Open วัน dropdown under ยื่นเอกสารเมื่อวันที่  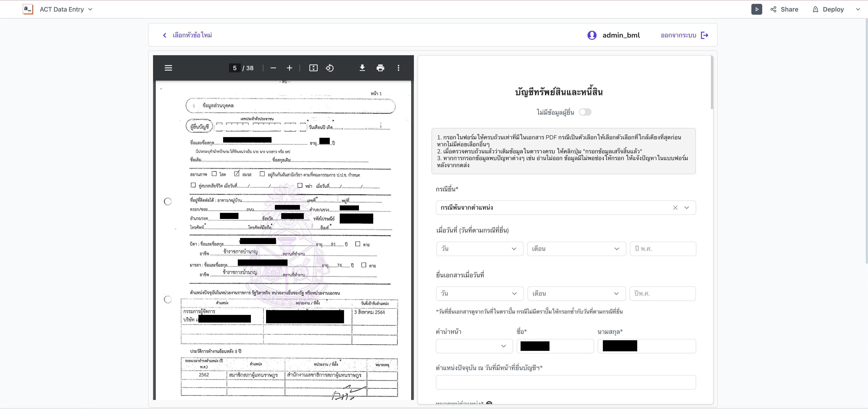click(x=480, y=294)
